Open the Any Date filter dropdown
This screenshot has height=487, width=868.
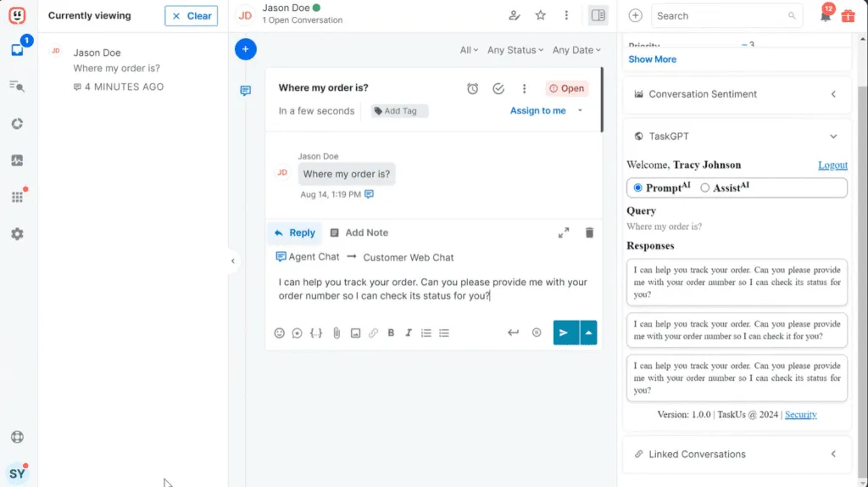(x=577, y=50)
